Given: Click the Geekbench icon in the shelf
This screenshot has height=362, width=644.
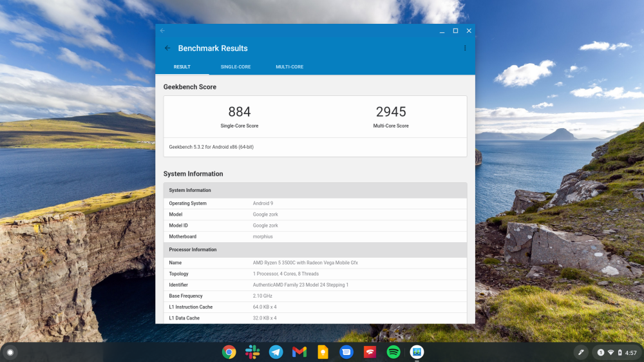Looking at the screenshot, I should [417, 352].
